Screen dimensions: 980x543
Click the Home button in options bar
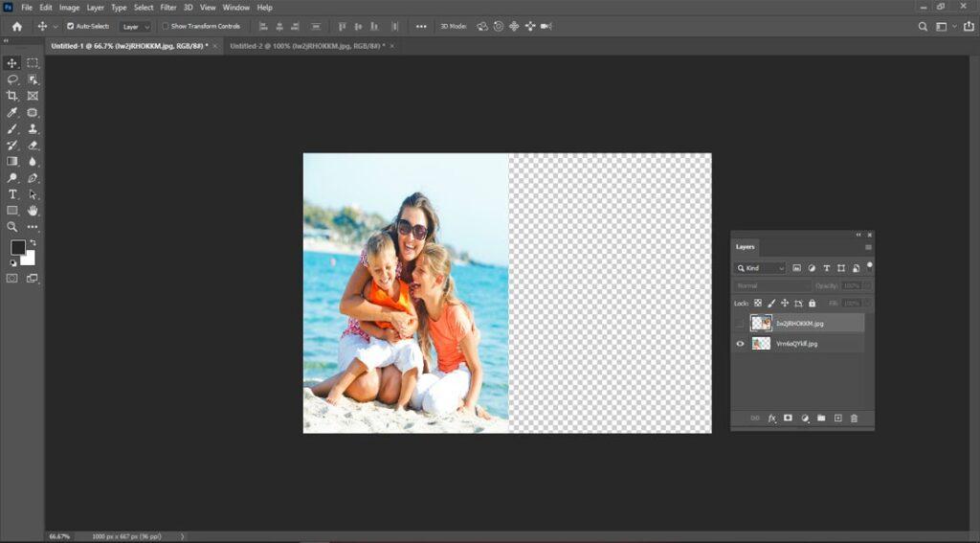[x=17, y=26]
